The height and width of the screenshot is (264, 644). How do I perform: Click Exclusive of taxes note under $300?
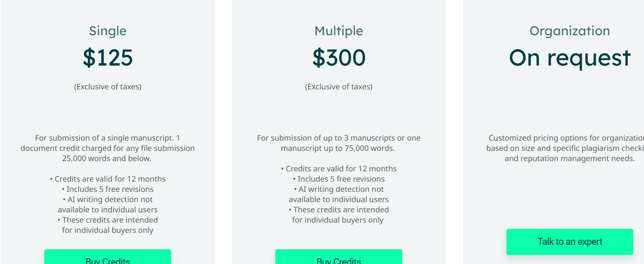[x=339, y=87]
